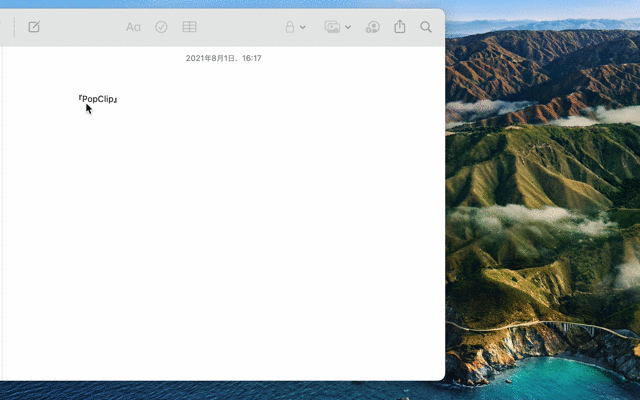This screenshot has height=400, width=640.
Task: Insert a checklist with the checkmark icon
Action: (x=161, y=27)
